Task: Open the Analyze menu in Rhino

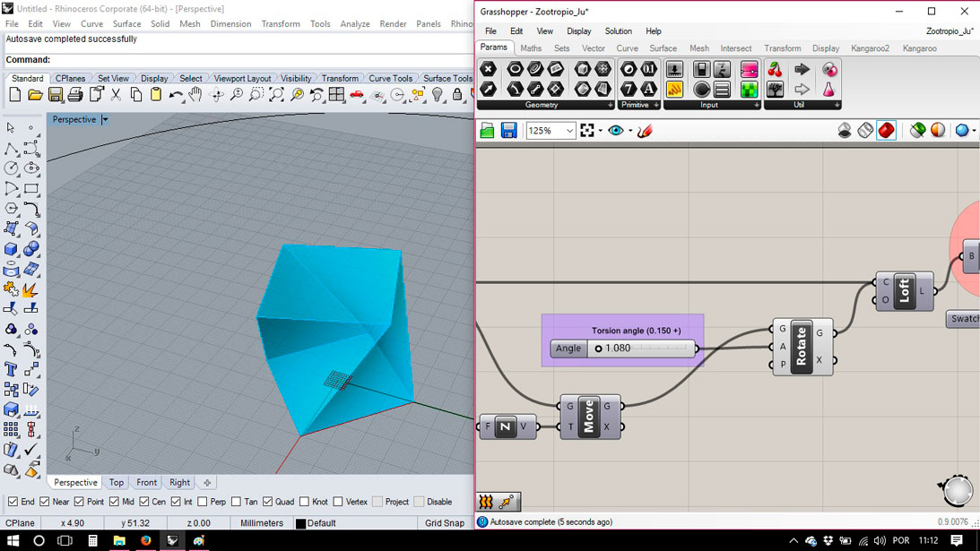Action: click(354, 23)
